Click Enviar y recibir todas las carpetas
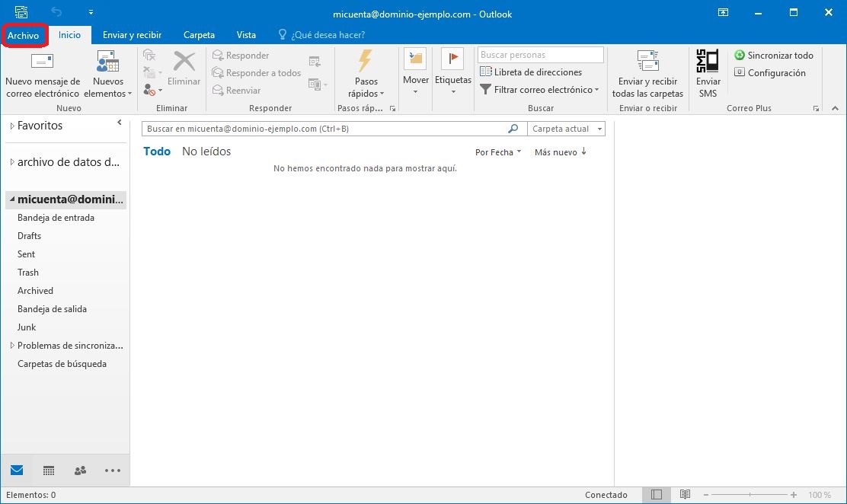847x504 pixels. (x=647, y=74)
